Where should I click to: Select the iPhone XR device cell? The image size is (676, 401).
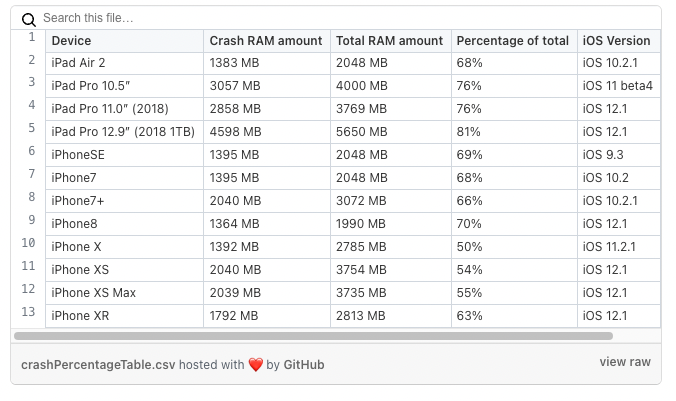124,316
